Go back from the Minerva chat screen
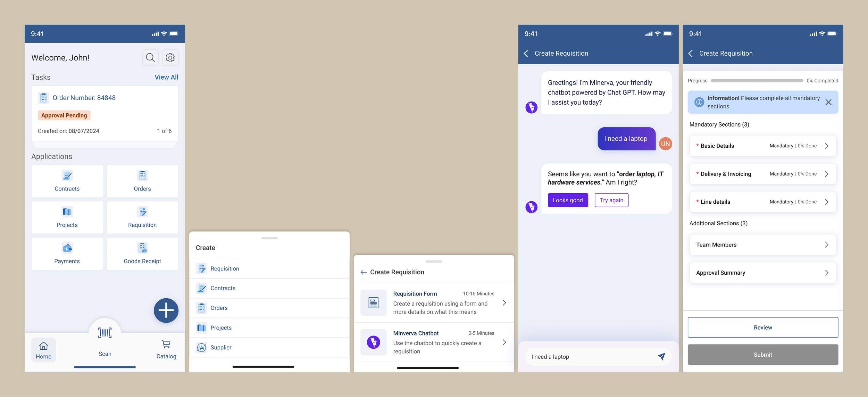 click(x=526, y=54)
